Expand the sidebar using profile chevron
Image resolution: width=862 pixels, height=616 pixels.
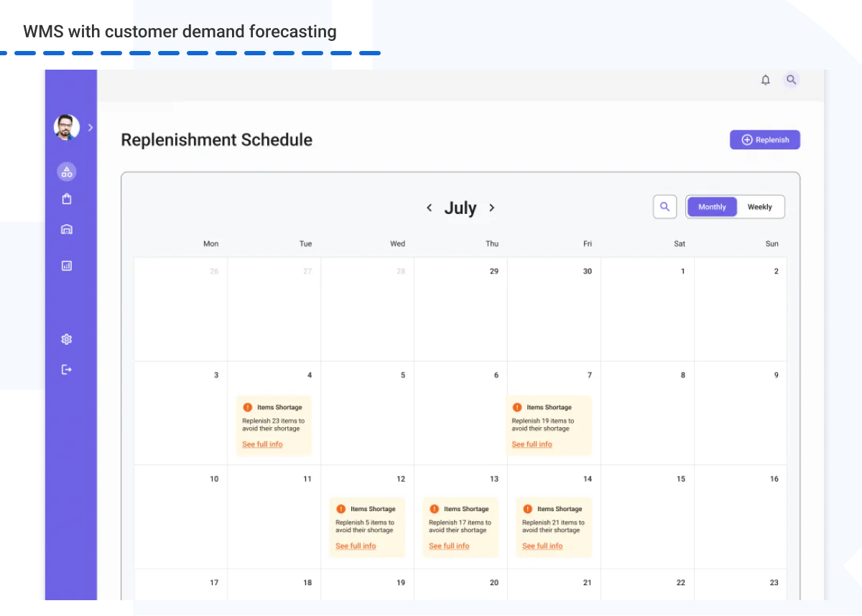click(91, 128)
